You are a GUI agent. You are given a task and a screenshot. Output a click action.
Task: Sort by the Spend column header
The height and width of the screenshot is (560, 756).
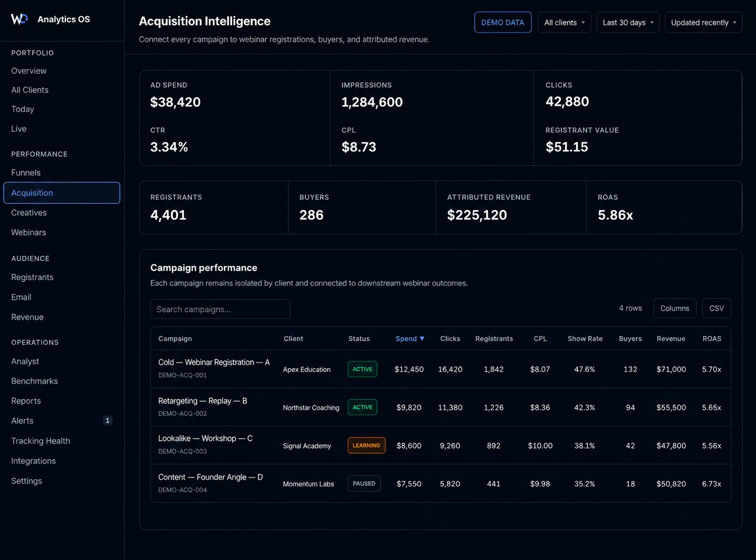410,339
